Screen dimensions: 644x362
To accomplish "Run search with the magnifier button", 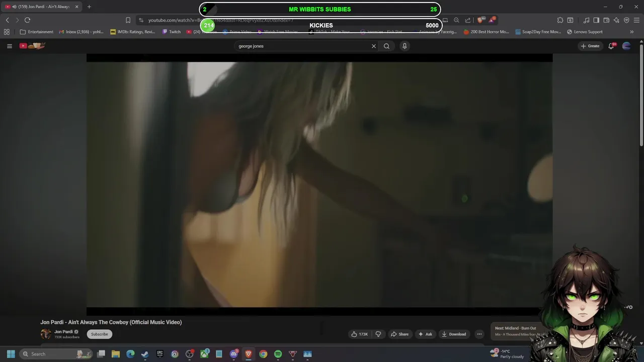I will point(386,46).
